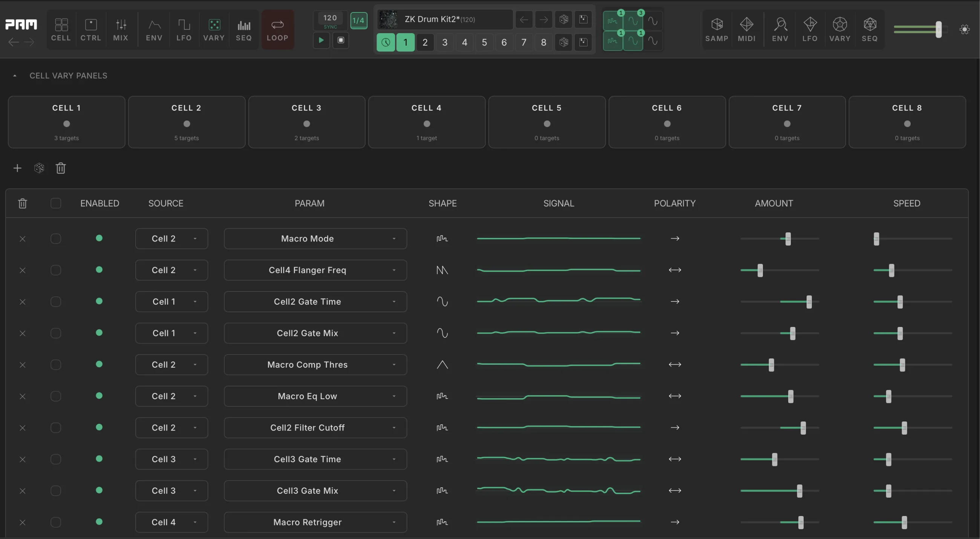Check the Macro Mode row checkbox

click(x=56, y=239)
